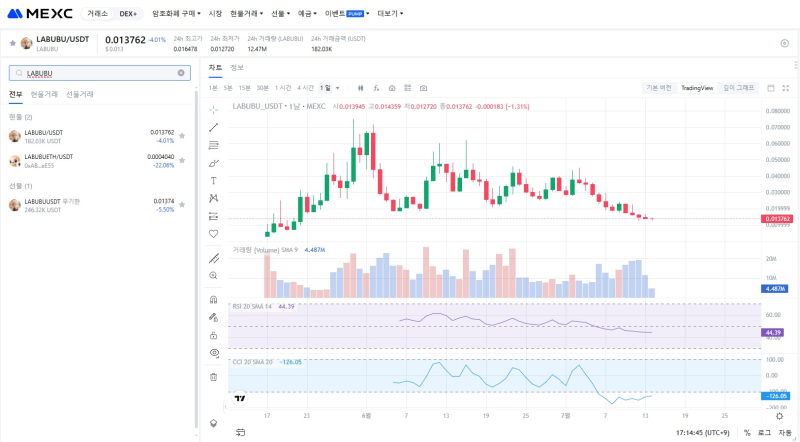Take a chart snapshot with camera icon
800x442 pixels.
coord(423,88)
